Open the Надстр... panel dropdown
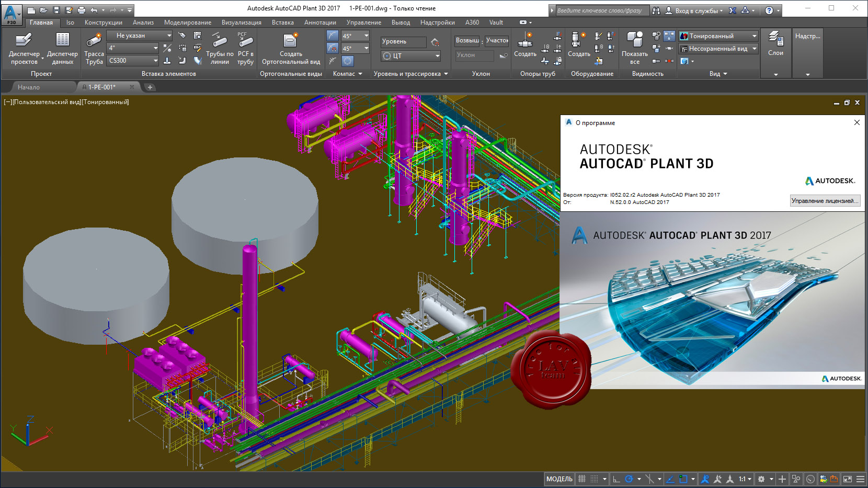The image size is (868, 488). pyautogui.click(x=808, y=74)
